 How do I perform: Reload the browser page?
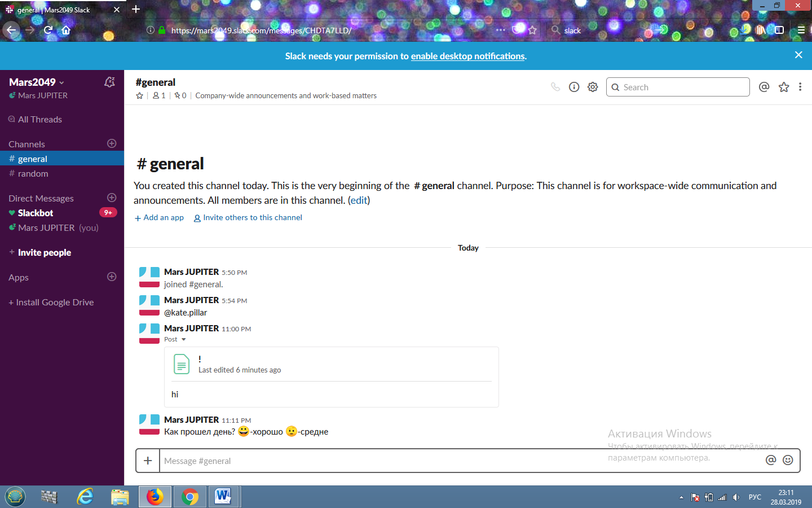(x=48, y=30)
